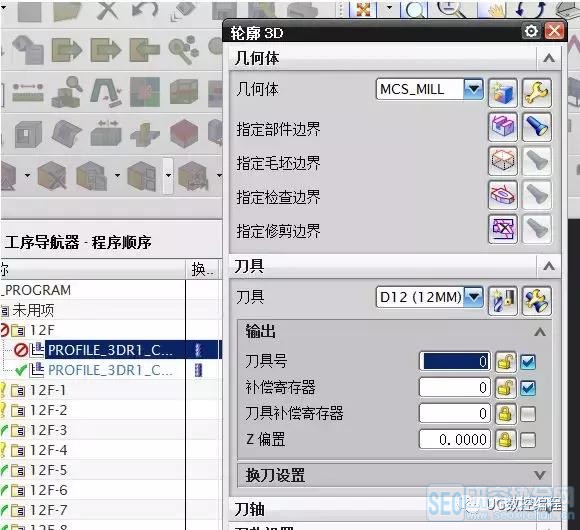Click the create new tool icon
This screenshot has height=530, width=580.
(x=502, y=300)
